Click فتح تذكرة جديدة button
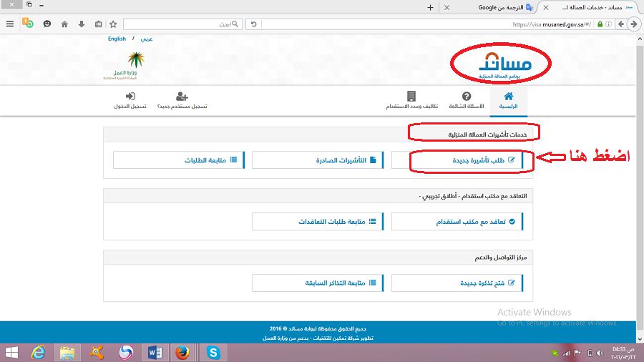 (x=457, y=283)
